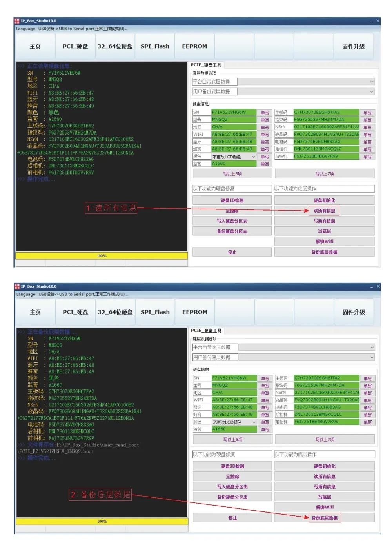392x555 pixels.
Task: Click 停止 button in lower window
Action: pyautogui.click(x=232, y=518)
